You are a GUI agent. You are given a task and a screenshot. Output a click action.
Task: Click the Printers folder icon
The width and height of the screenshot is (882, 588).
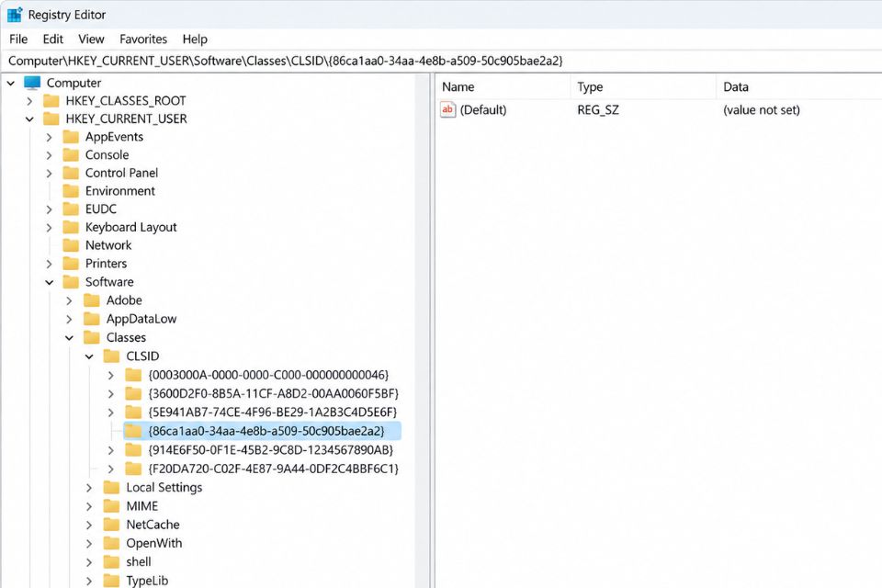coord(71,264)
